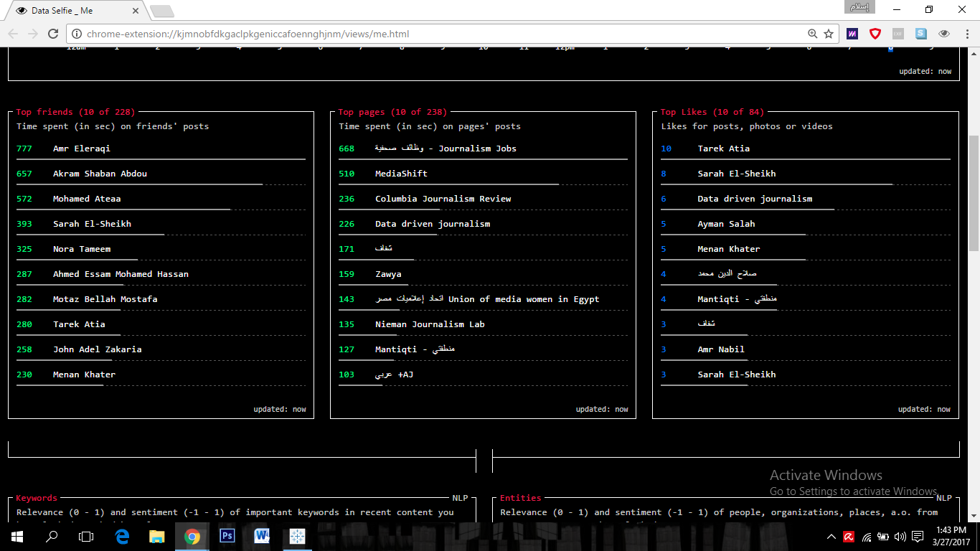The width and height of the screenshot is (980, 551).
Task: Open File Explorer from the taskbar
Action: click(x=156, y=536)
